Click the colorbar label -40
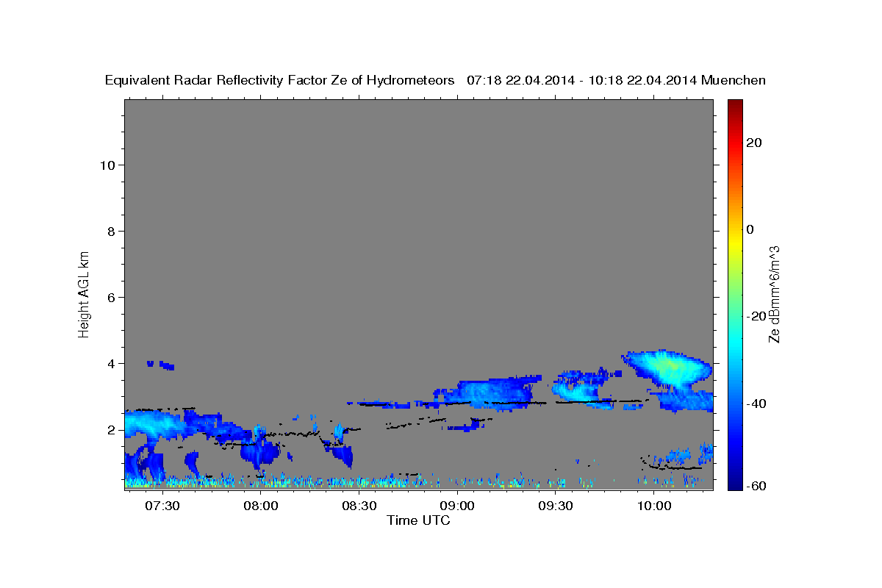This screenshot has height=588, width=882. pyautogui.click(x=756, y=403)
